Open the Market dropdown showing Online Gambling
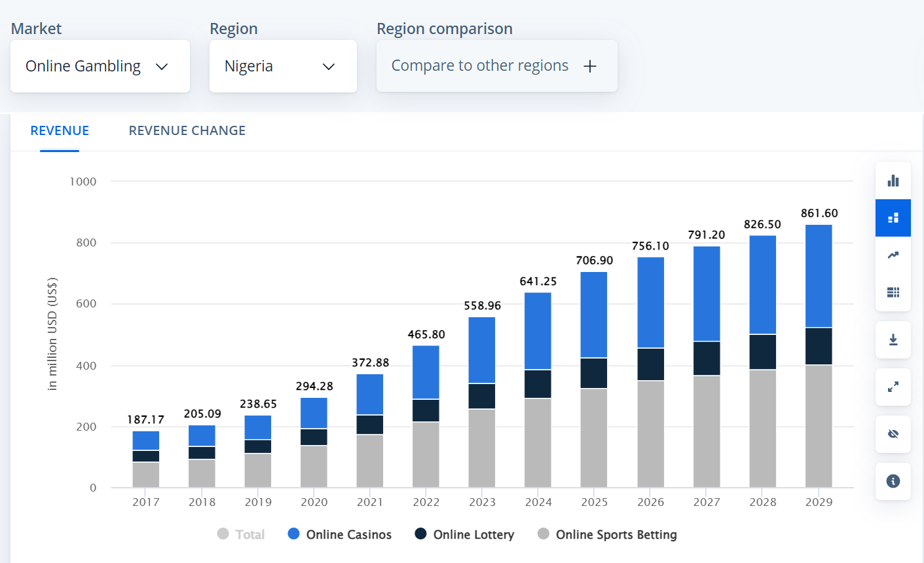The image size is (924, 563). pyautogui.click(x=100, y=66)
